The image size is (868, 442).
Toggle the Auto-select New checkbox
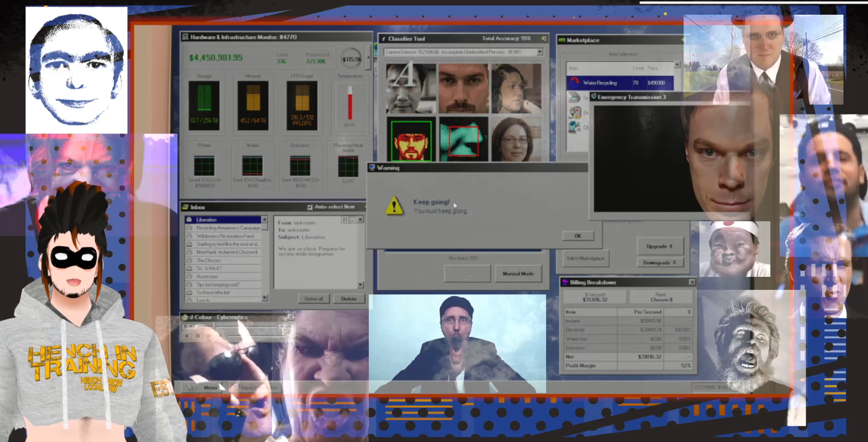click(310, 207)
